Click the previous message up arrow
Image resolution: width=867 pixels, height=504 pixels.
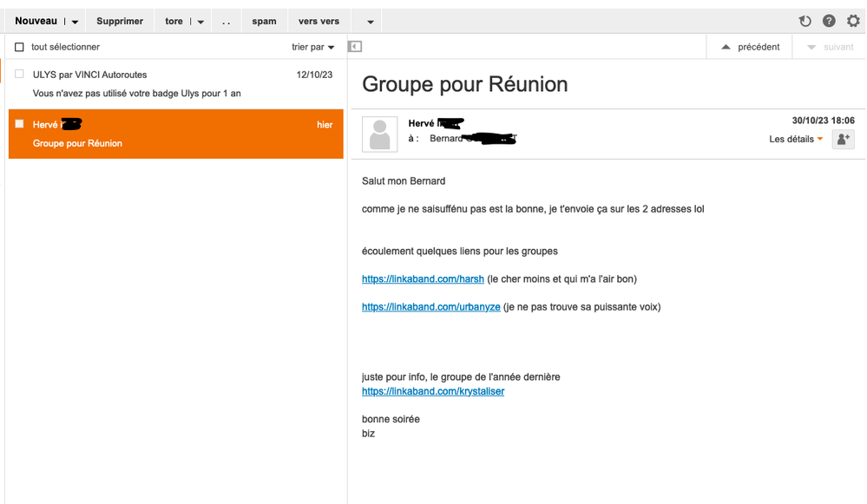726,47
